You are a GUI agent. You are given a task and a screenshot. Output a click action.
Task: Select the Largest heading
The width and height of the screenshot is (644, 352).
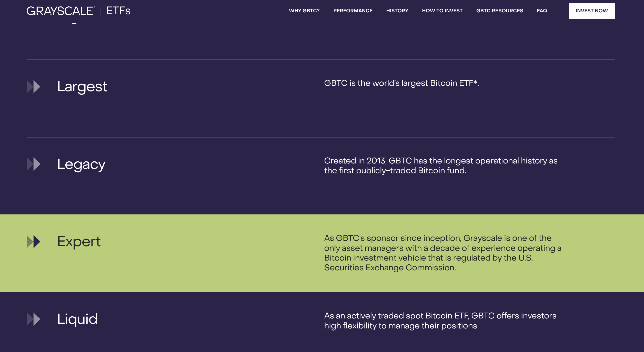click(x=82, y=87)
